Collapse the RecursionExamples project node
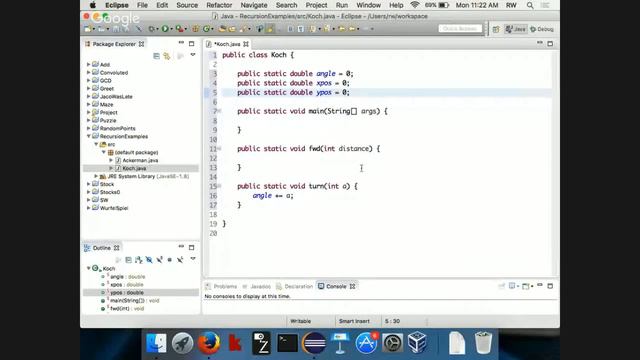 pyautogui.click(x=89, y=136)
